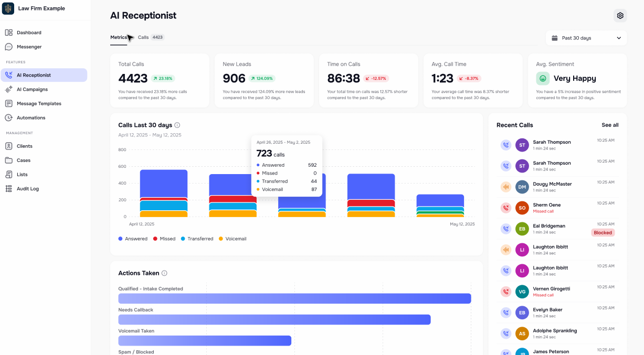Open the Past 30 days date filter
Viewport: 644px width, 355px height.
tap(586, 37)
